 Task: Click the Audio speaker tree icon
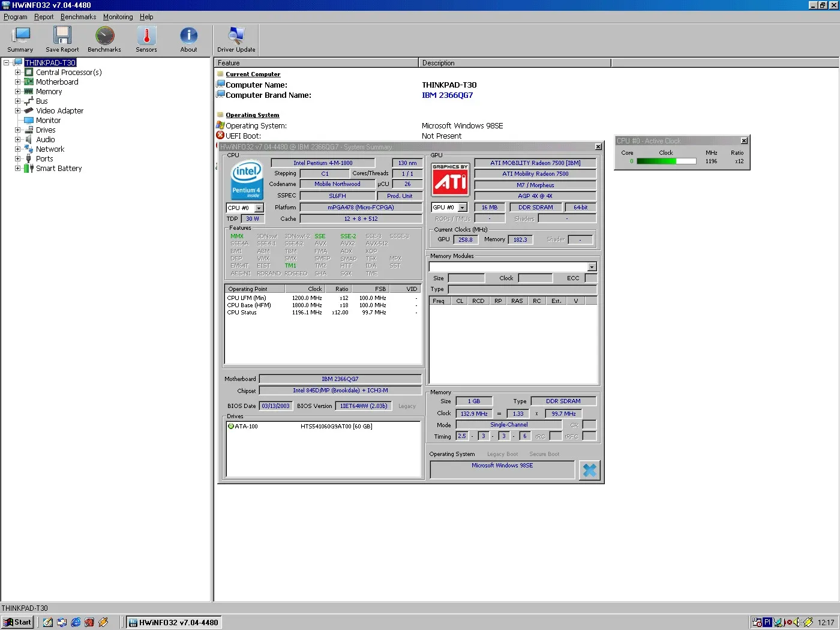click(29, 139)
